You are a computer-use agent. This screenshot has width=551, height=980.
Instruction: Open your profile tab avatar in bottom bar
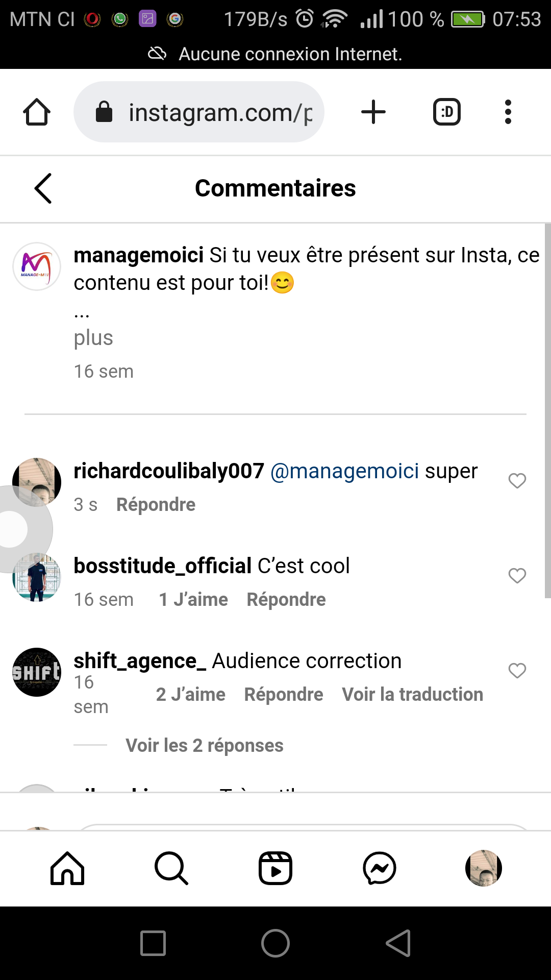(x=484, y=868)
